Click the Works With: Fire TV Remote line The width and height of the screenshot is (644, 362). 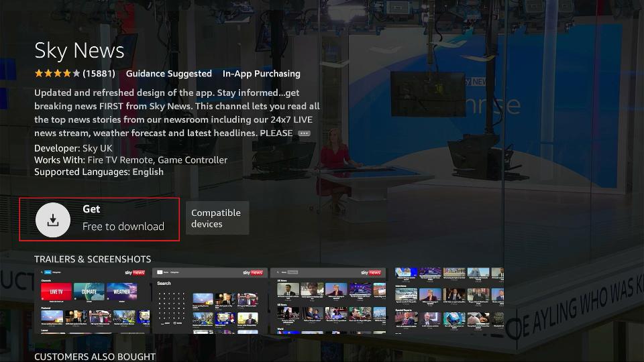131,160
